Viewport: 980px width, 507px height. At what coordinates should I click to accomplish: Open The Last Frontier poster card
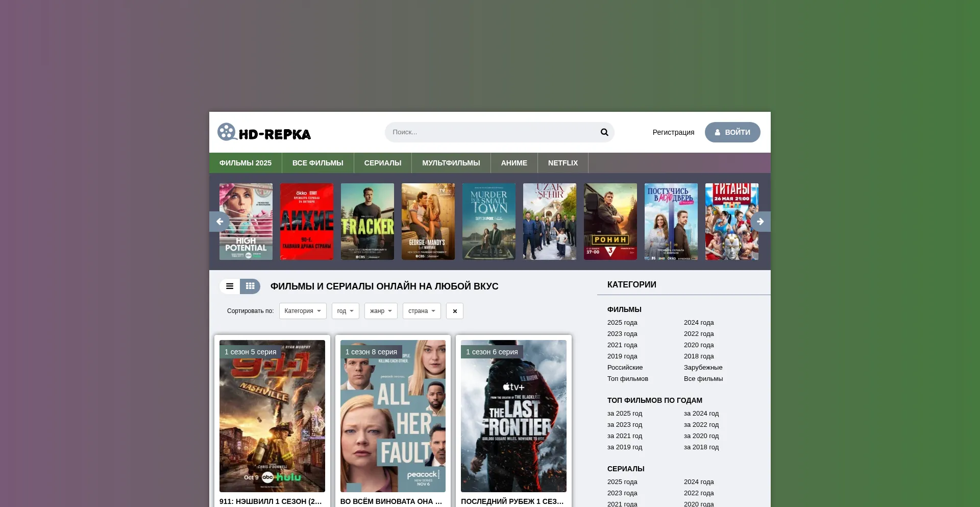513,416
